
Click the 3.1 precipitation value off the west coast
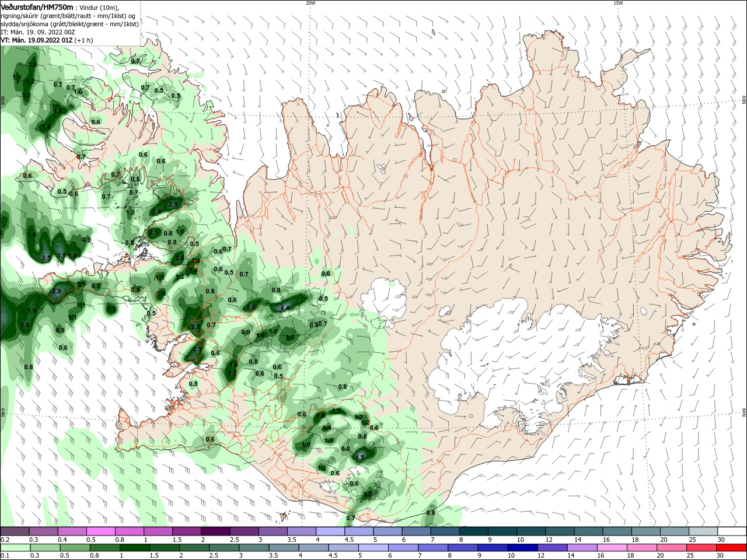61,256
